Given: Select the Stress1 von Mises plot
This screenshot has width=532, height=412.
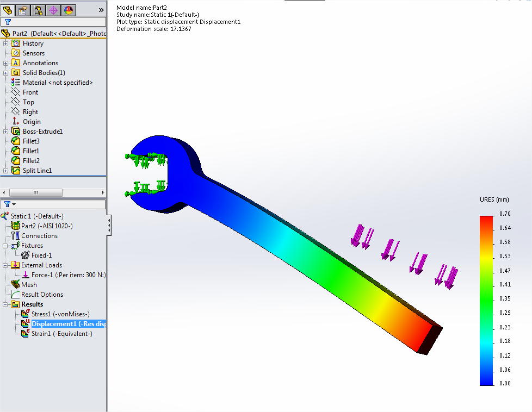Looking at the screenshot, I should point(25,314).
